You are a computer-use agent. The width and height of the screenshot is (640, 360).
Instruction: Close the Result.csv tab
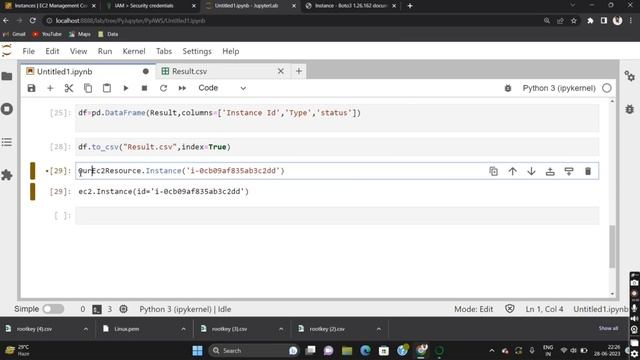(x=281, y=71)
